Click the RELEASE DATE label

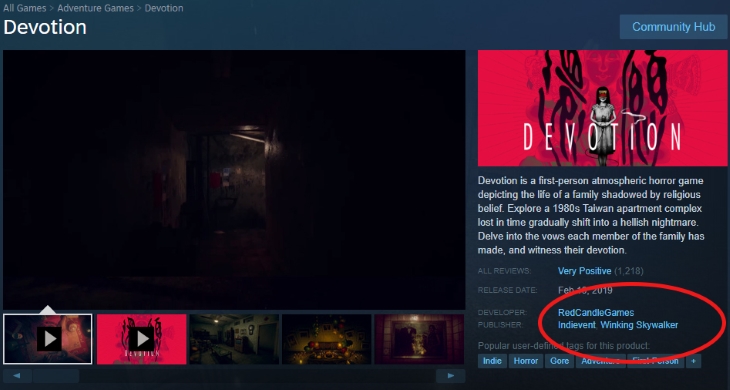click(x=507, y=290)
